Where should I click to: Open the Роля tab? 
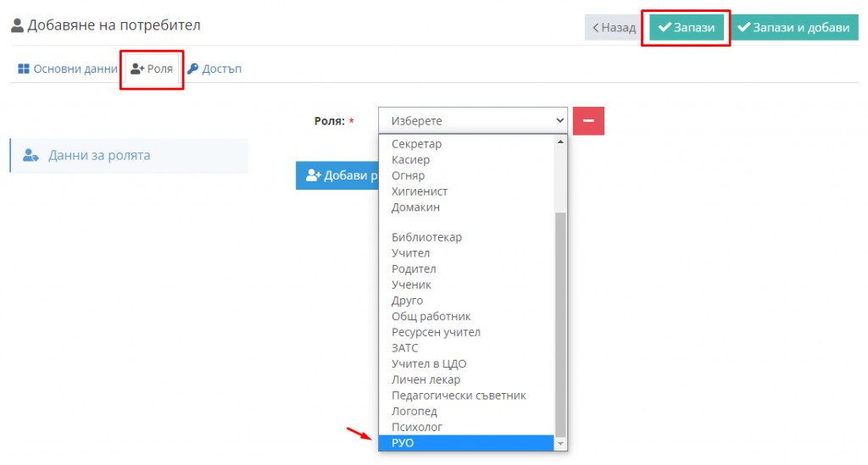pos(152,69)
